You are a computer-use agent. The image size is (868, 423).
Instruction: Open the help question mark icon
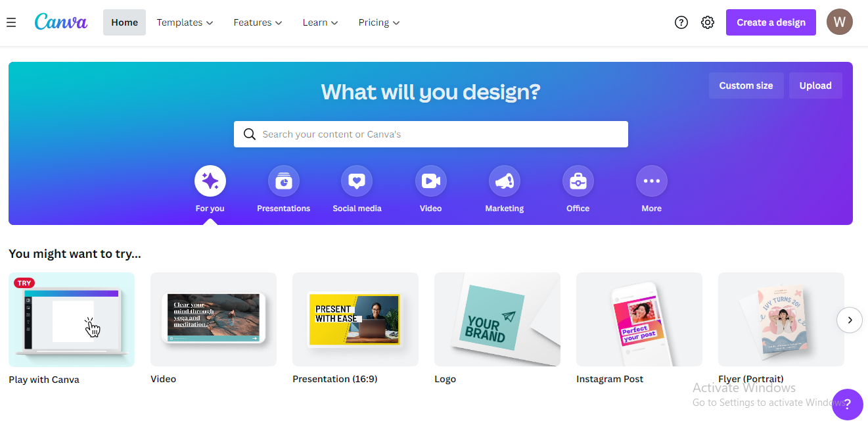click(681, 22)
